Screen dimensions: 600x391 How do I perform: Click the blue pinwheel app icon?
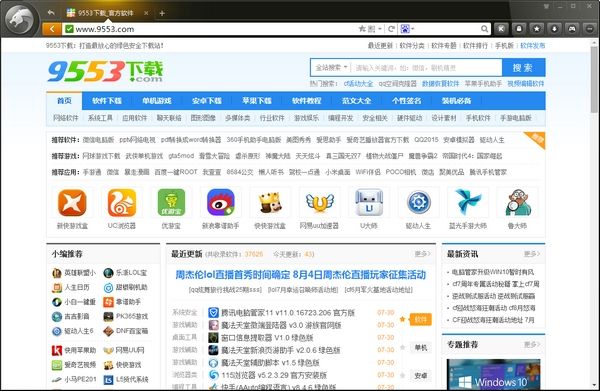click(468, 202)
